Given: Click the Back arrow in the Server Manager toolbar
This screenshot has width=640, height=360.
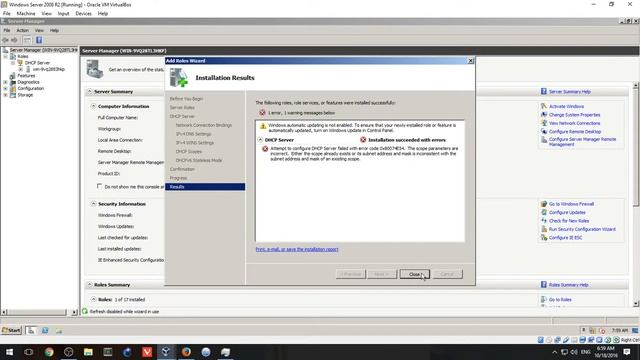Looking at the screenshot, I should [x=5, y=40].
